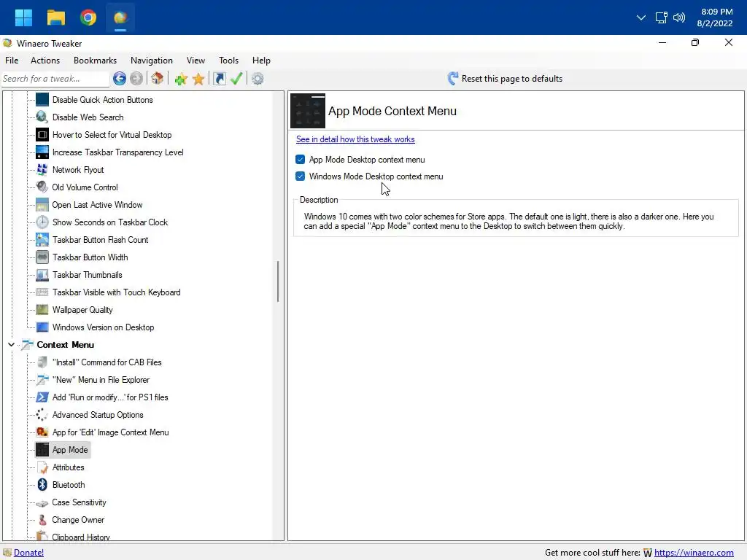Collapse the Context Menu tree category
747x560 pixels.
(11, 345)
